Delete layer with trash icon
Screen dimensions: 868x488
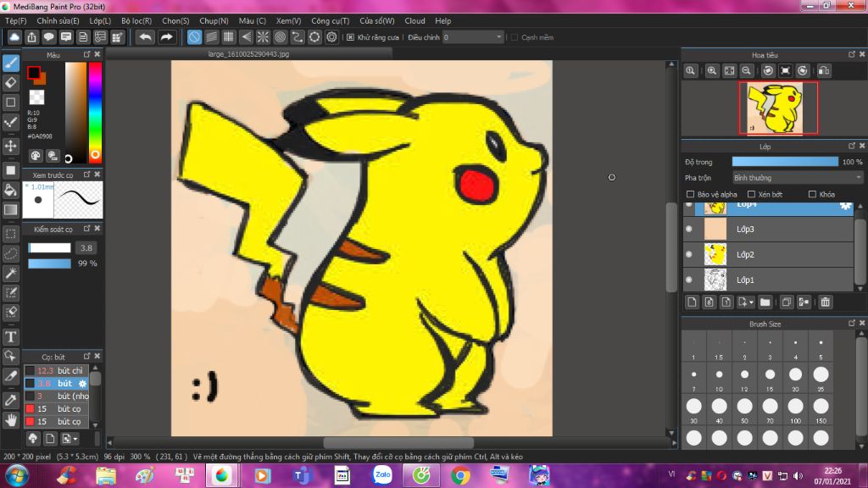pyautogui.click(x=826, y=302)
